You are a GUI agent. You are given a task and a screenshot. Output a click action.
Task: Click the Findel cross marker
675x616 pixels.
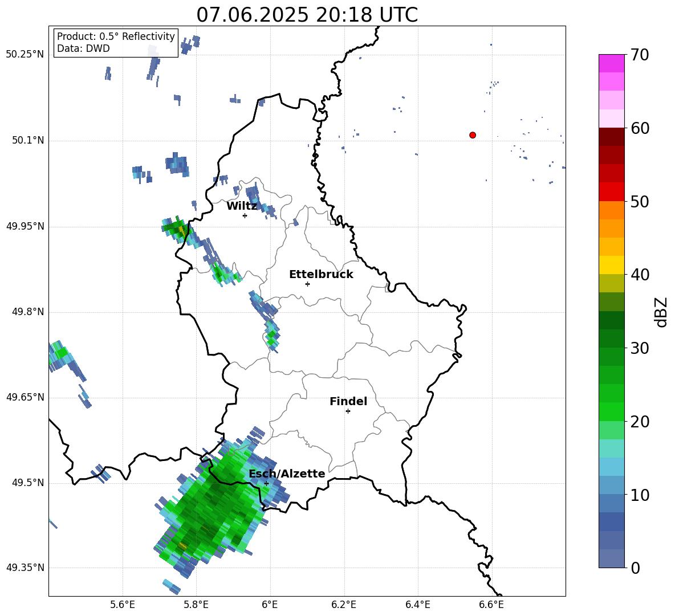pos(348,411)
